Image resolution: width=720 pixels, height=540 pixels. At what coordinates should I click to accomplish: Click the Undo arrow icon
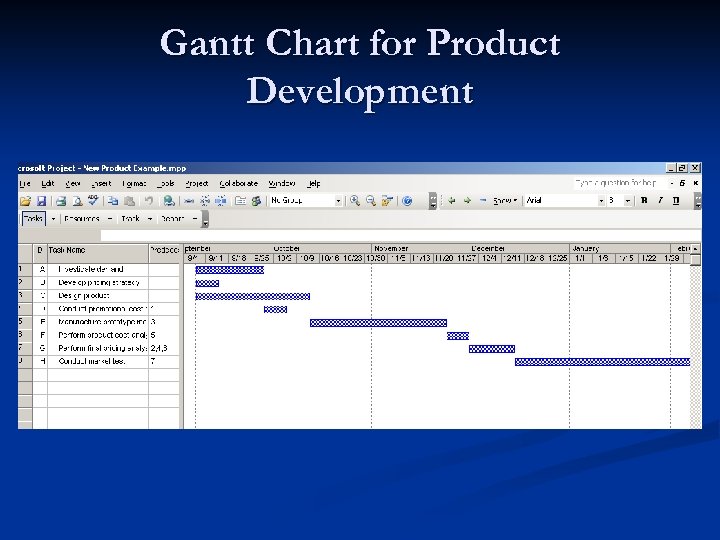(149, 201)
